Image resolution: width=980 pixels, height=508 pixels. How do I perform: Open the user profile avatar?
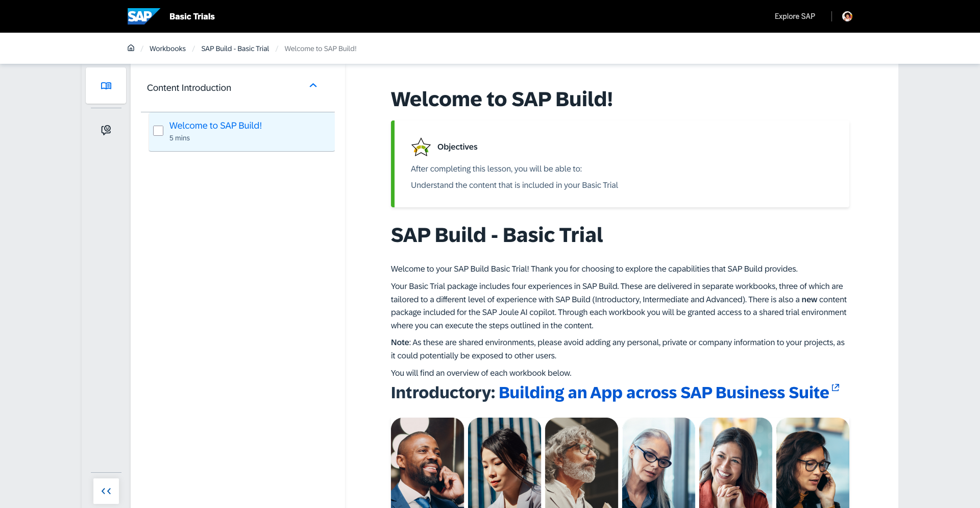click(847, 16)
